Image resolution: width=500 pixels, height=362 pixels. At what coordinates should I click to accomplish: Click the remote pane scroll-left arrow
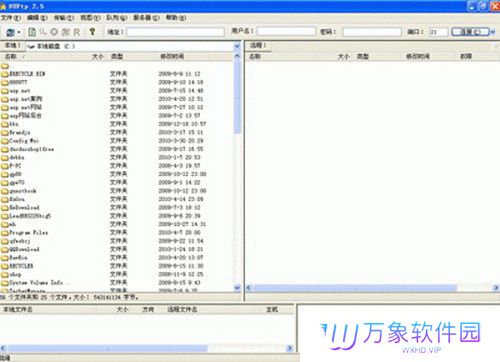pyautogui.click(x=249, y=288)
